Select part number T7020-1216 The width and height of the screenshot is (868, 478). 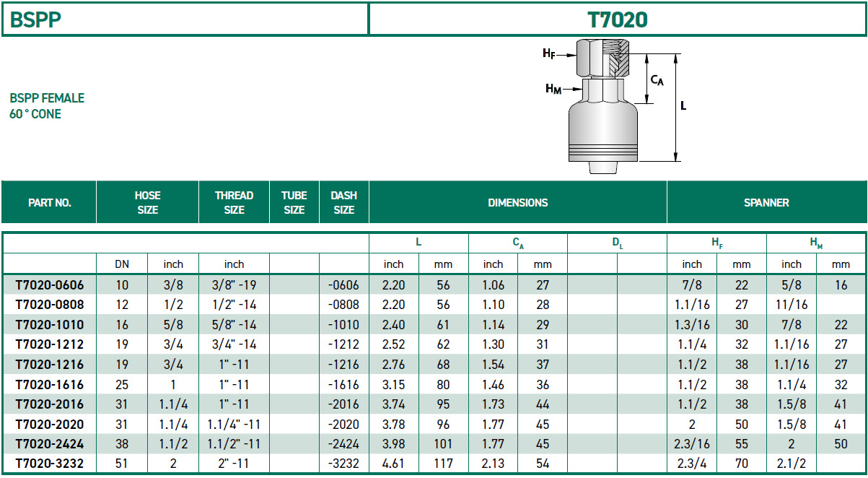(48, 365)
